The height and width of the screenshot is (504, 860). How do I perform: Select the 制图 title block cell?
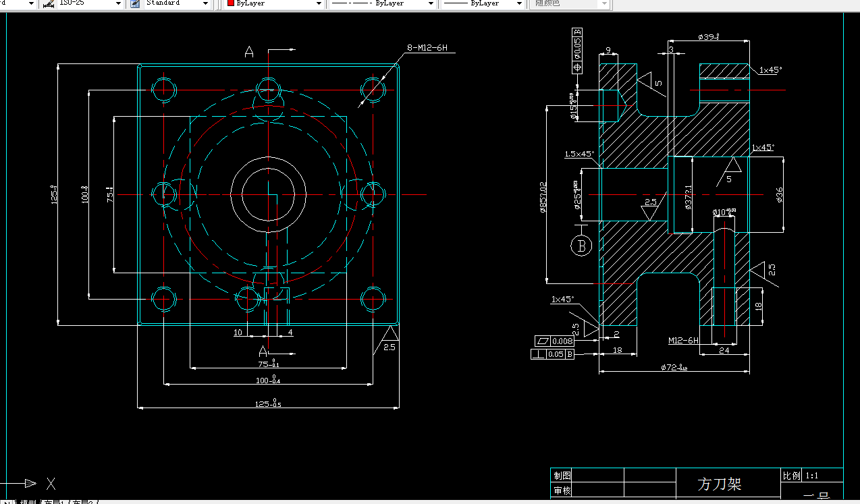pyautogui.click(x=562, y=476)
